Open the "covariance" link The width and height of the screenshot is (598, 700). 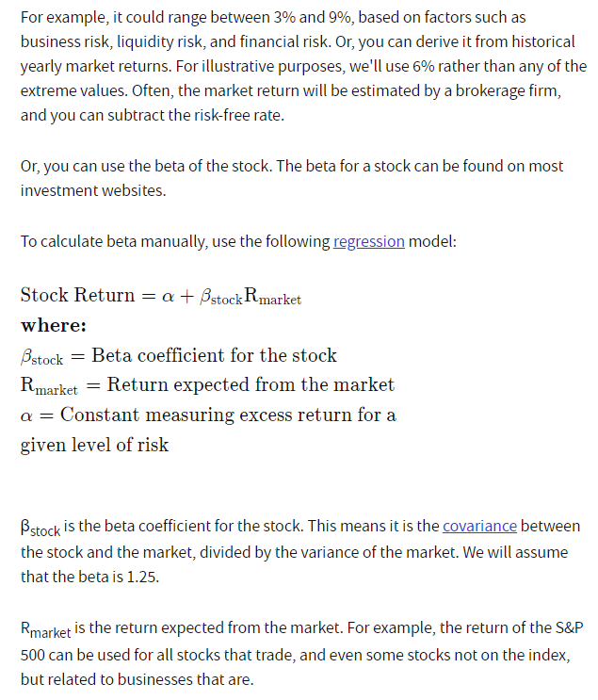click(479, 526)
